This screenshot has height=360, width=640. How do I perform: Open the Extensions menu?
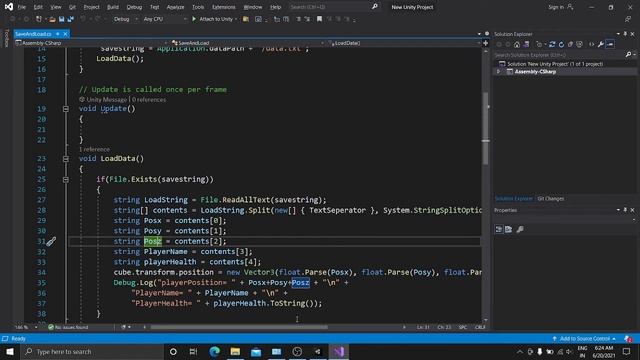224,7
